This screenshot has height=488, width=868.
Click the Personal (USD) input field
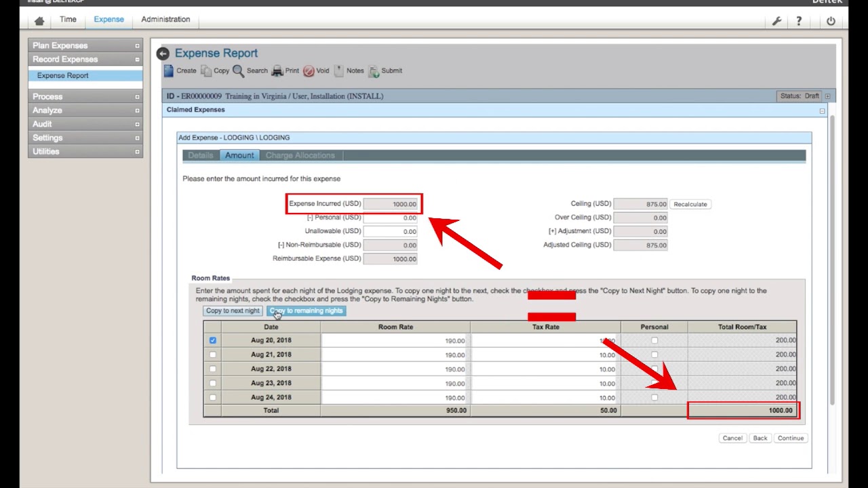[391, 218]
